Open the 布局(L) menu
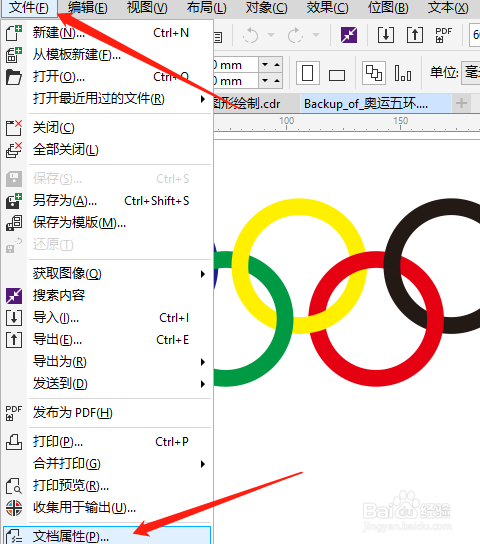Image resolution: width=480 pixels, height=544 pixels. point(206,8)
